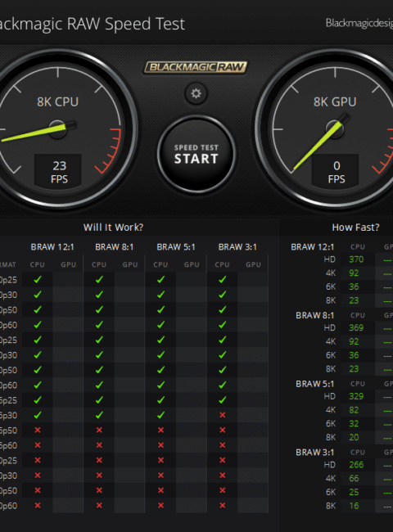Click the 329 HD result under BRAW 5:1
The image size is (393, 532).
(x=356, y=396)
